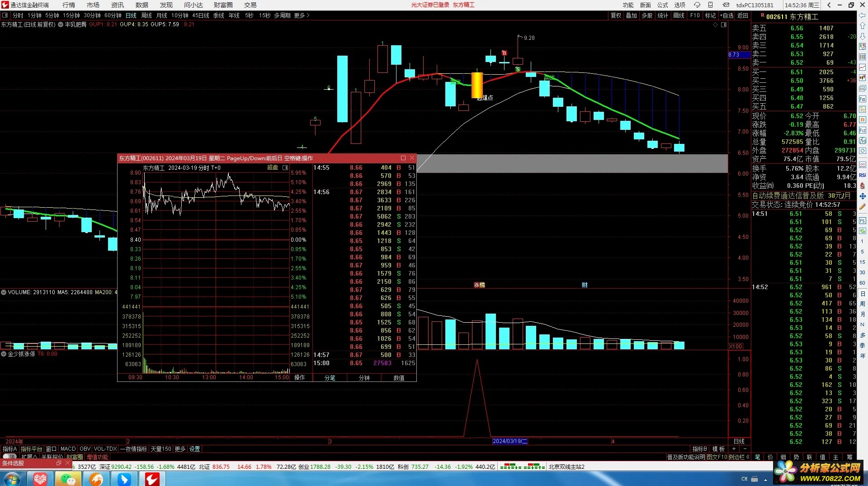Click the pencil drawing icon in right sidebar
This screenshot has height=486, width=868.
pos(863,206)
